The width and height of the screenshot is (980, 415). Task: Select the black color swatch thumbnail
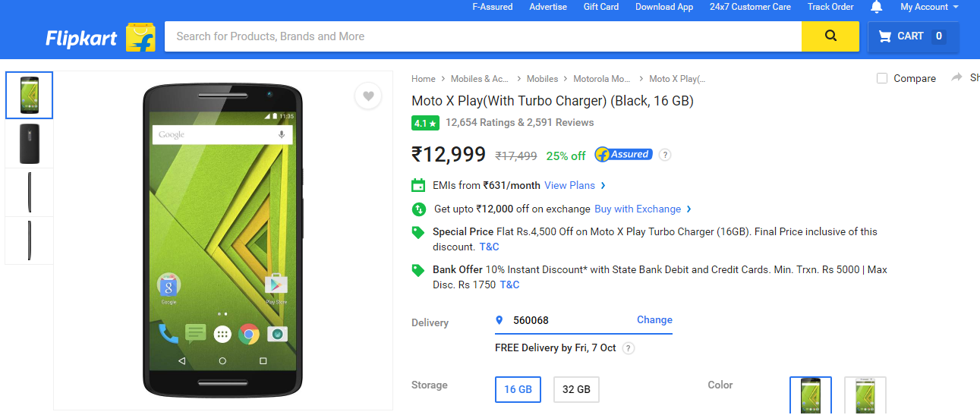[811, 396]
